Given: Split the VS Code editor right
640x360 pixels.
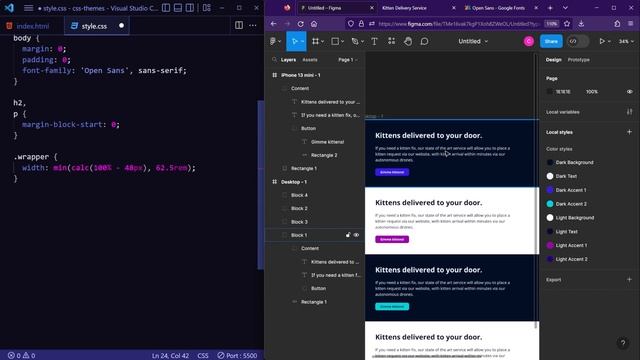Looking at the screenshot, I should coord(239,25).
